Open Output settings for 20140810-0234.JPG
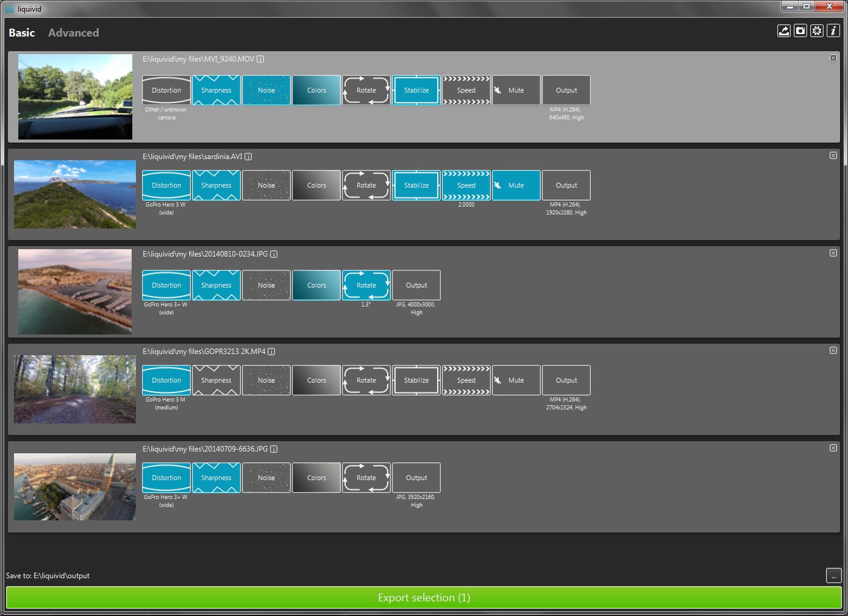 point(416,285)
